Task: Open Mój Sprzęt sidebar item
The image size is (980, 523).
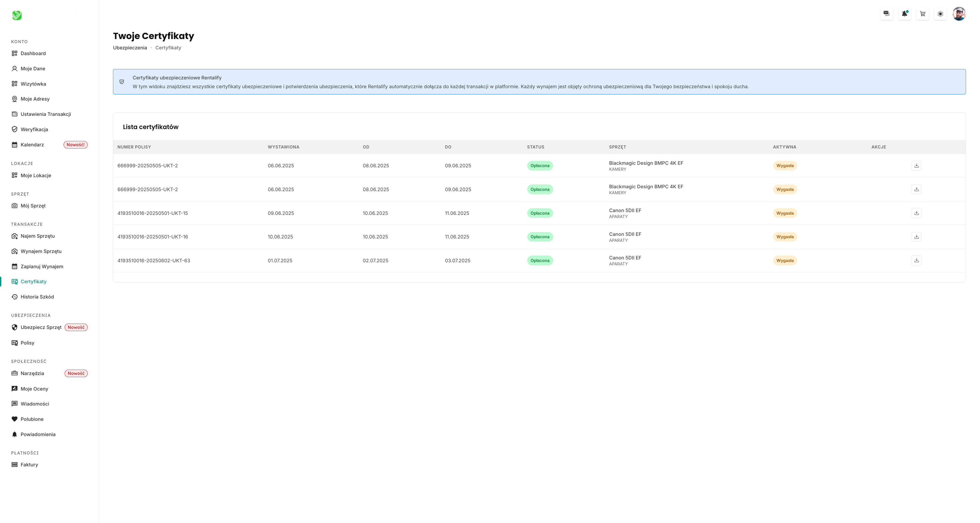Action: click(x=33, y=206)
